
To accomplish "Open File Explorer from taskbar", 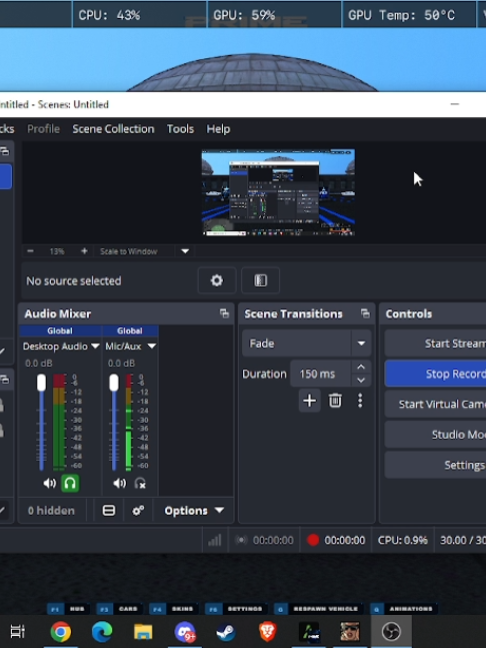I will 143,631.
